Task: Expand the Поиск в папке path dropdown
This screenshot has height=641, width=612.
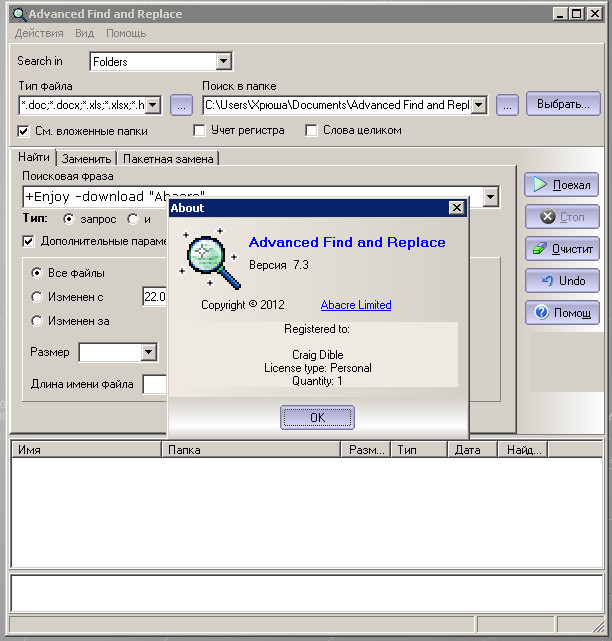Action: click(x=478, y=105)
